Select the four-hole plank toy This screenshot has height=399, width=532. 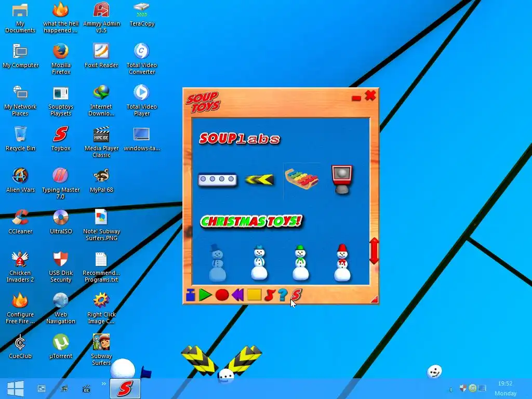217,179
